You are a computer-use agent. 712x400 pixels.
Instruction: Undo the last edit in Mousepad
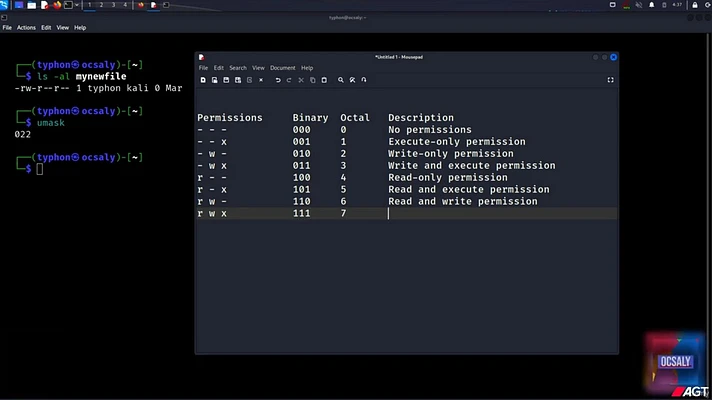click(x=278, y=80)
